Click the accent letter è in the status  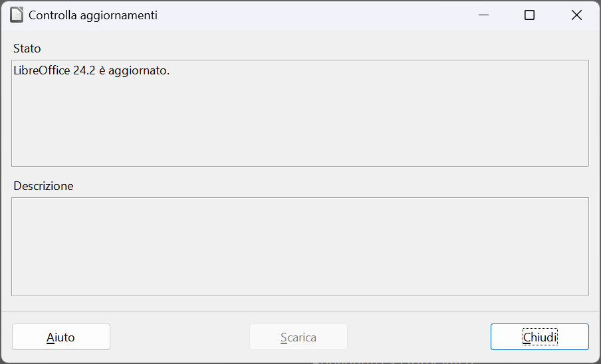pyautogui.click(x=102, y=70)
